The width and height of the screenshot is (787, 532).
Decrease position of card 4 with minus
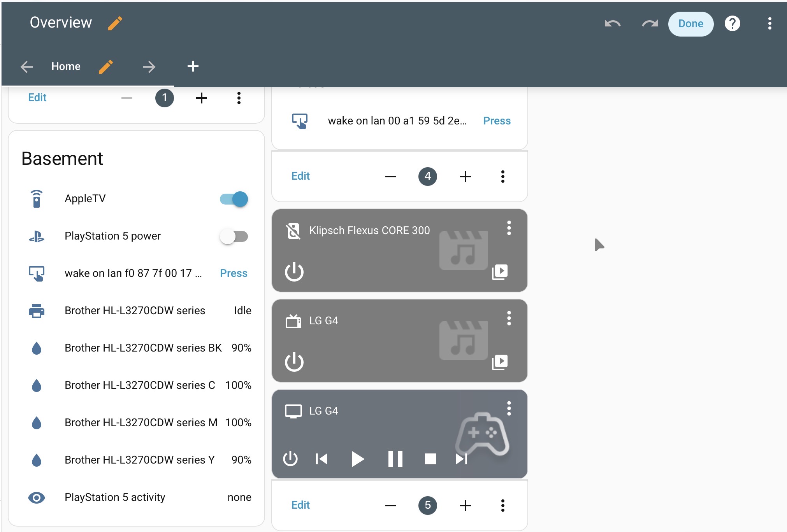coord(390,177)
